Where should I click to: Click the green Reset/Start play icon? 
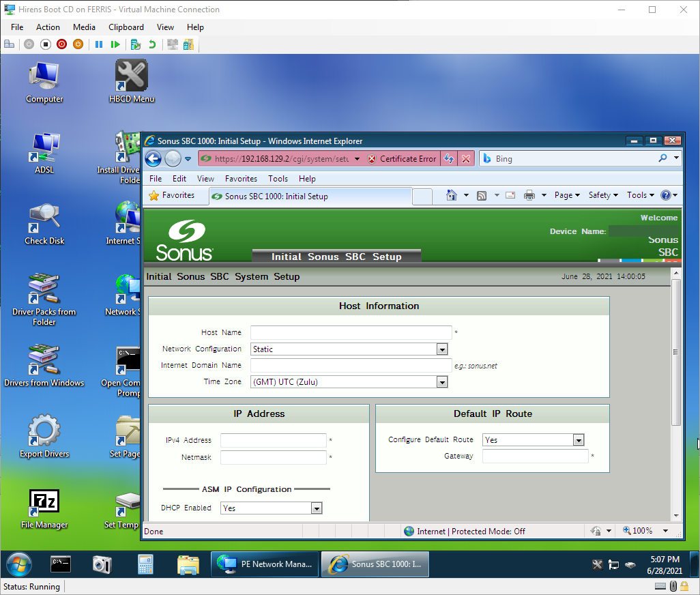click(115, 44)
